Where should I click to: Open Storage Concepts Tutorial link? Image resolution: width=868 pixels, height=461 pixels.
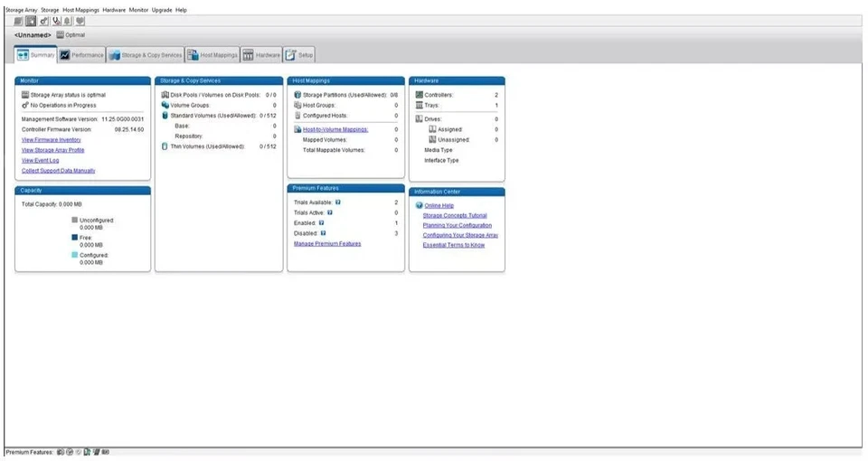tap(455, 215)
